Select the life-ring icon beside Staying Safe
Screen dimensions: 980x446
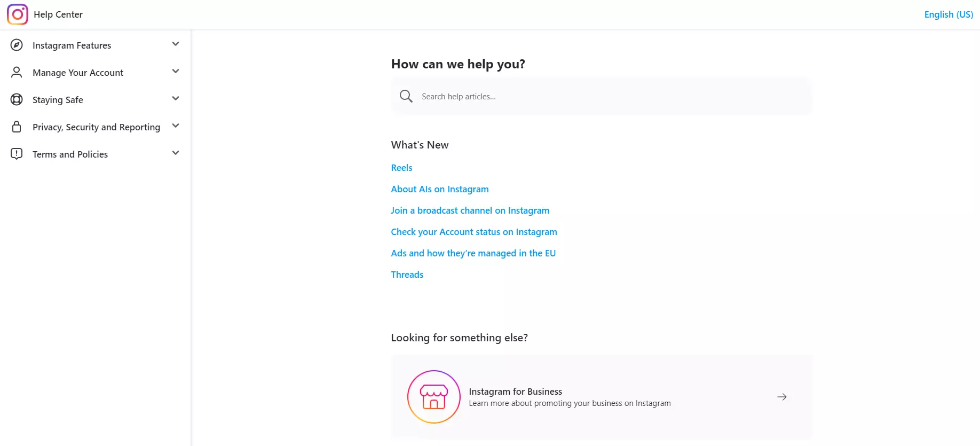pyautogui.click(x=16, y=99)
